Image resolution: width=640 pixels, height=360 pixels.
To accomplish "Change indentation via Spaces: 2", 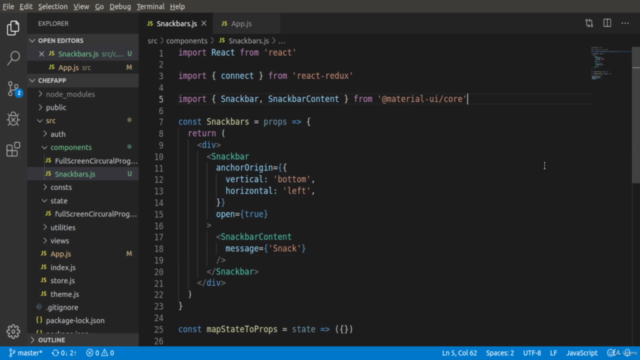I will click(x=500, y=353).
